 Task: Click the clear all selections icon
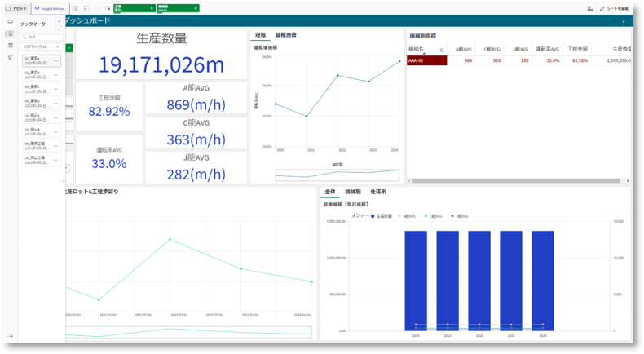tap(108, 9)
